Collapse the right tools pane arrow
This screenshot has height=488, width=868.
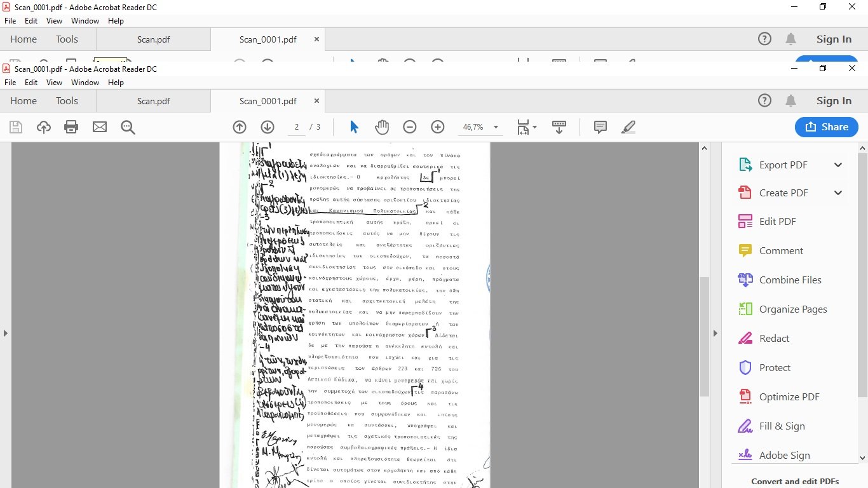point(715,333)
